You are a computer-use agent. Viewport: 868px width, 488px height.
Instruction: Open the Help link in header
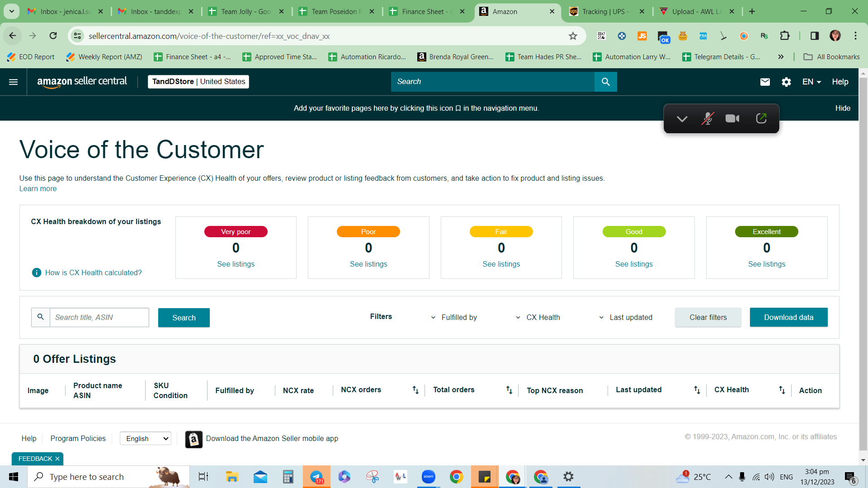tap(840, 82)
